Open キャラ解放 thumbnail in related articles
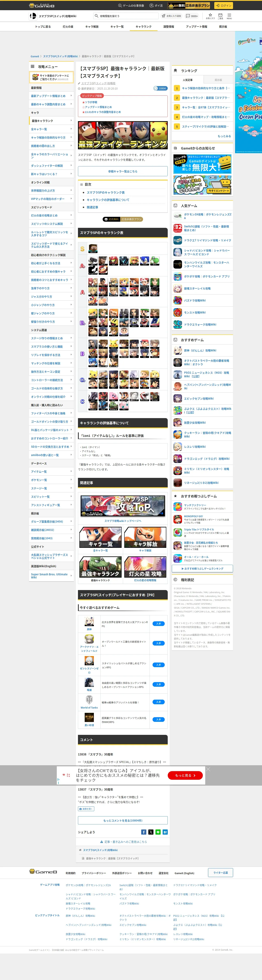This screenshot has height=980, width=262. 145,538
